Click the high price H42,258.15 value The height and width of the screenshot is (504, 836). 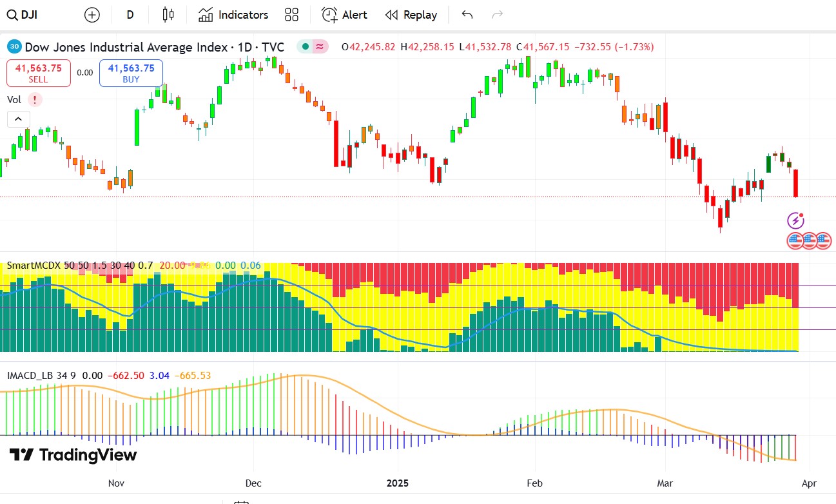pyautogui.click(x=427, y=47)
